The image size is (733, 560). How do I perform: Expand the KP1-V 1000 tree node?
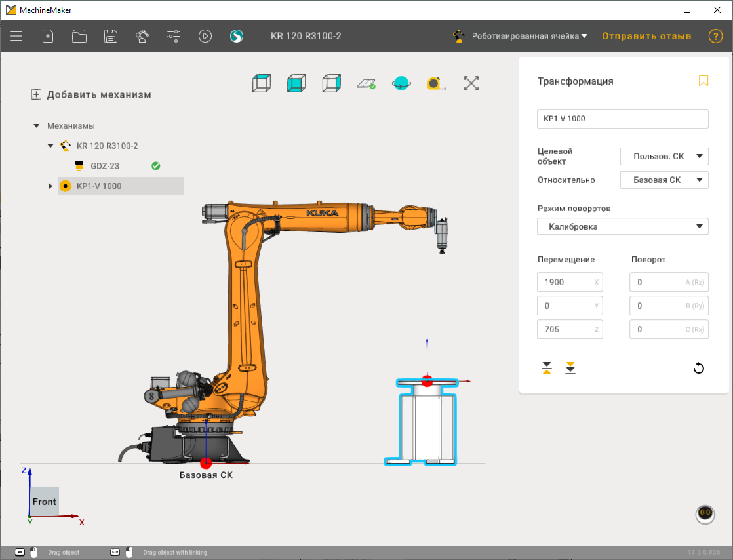click(50, 186)
